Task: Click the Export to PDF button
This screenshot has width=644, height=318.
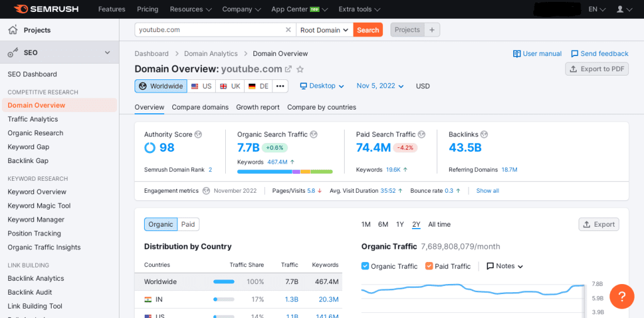Action: pyautogui.click(x=597, y=69)
